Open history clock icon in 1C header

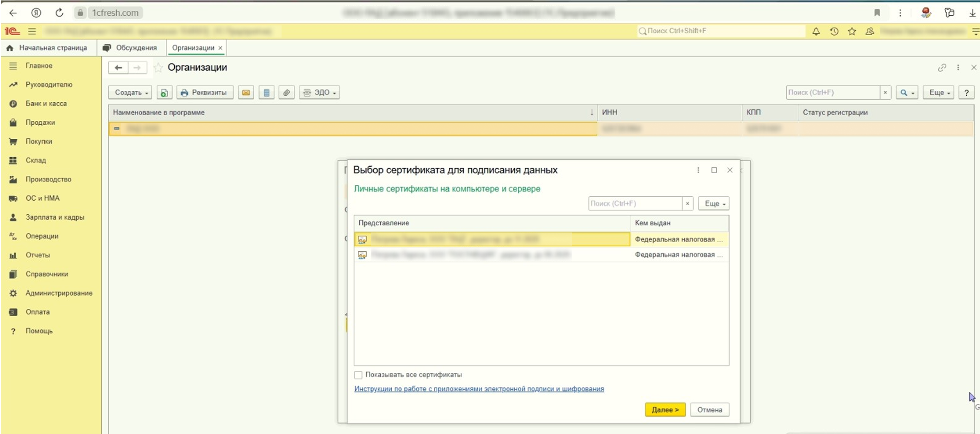[834, 31]
